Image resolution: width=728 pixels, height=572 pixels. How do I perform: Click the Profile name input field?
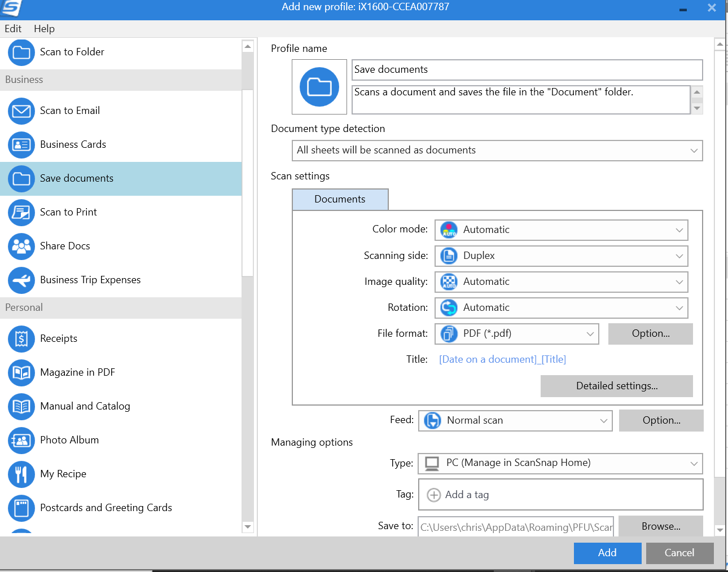527,70
